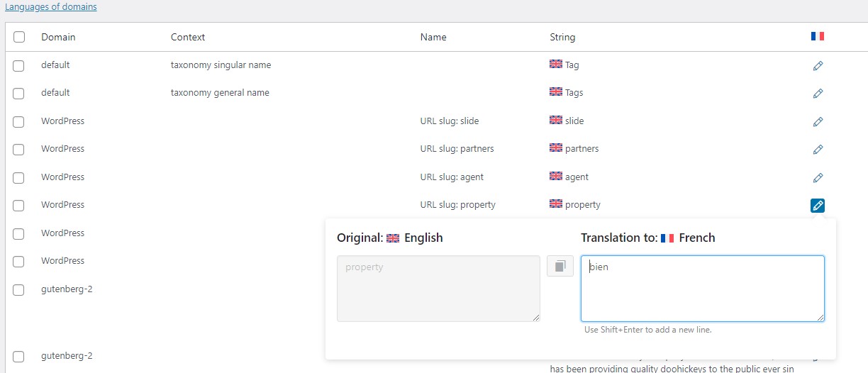
Task: Check the box for taxonomy singular name row
Action: [18, 65]
